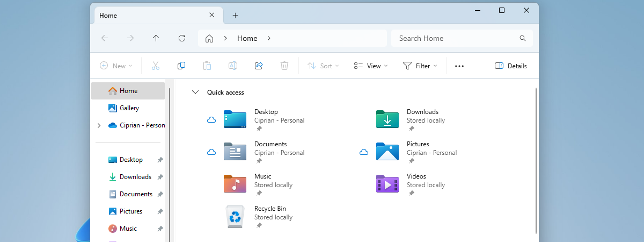Click the cloud status icon beside Documents
The height and width of the screenshot is (242, 644).
coord(211,152)
